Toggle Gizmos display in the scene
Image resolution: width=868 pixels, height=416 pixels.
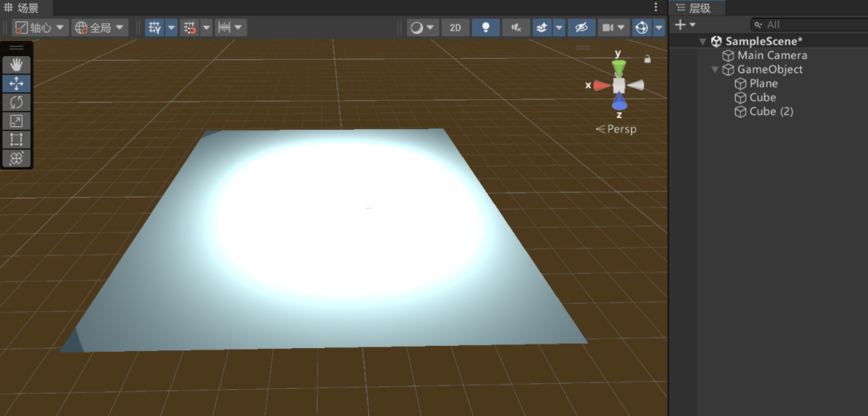(x=642, y=28)
